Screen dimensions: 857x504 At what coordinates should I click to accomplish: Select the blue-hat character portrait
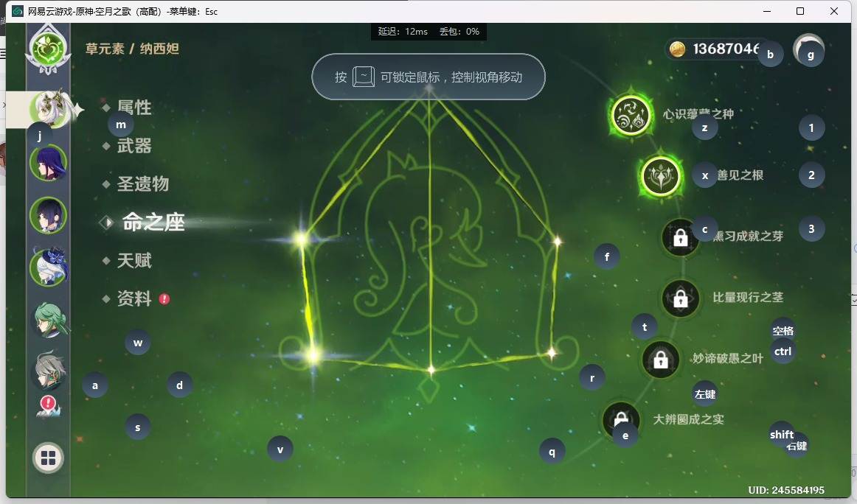(x=49, y=267)
